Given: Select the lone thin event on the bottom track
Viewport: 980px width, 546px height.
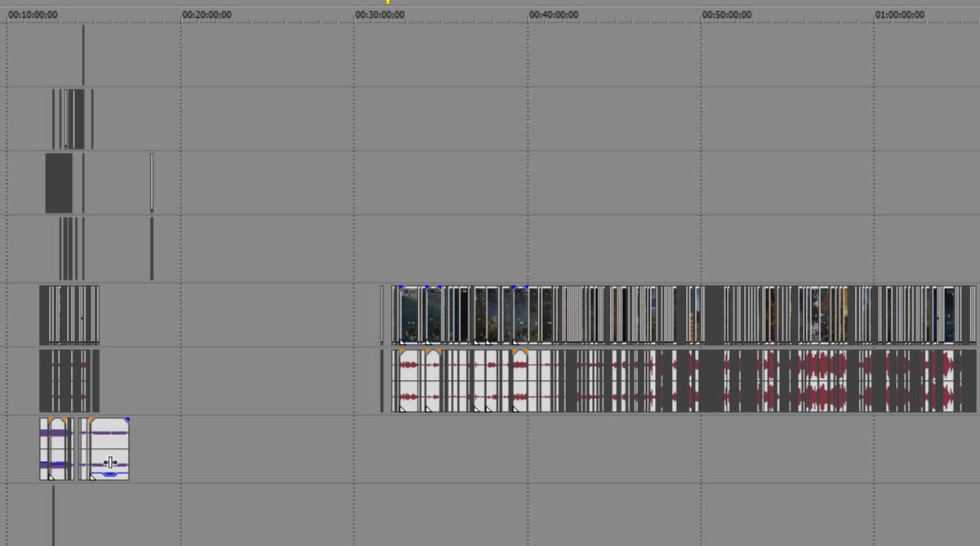Looking at the screenshot, I should click(x=53, y=516).
